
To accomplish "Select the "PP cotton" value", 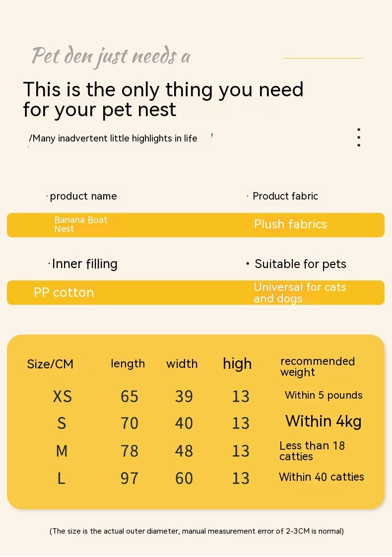I will tap(64, 292).
